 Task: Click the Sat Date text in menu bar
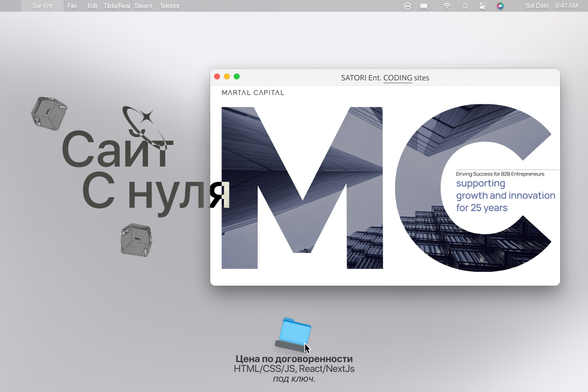click(537, 6)
